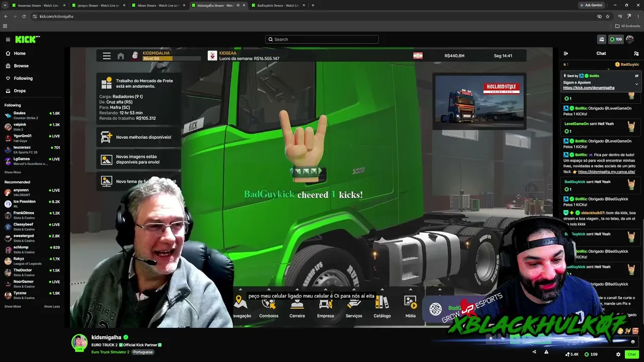Mute the kidsmigalha tab audio
Viewport: 644px width, 362px height.
point(238,6)
